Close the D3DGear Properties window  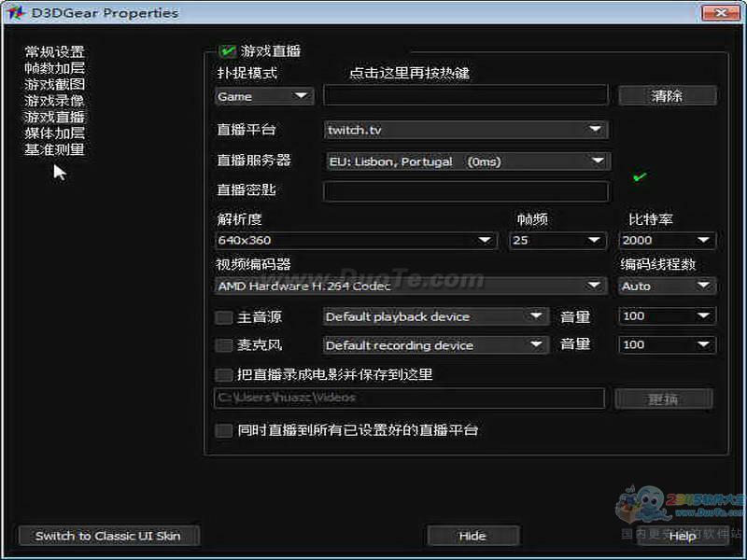click(720, 13)
